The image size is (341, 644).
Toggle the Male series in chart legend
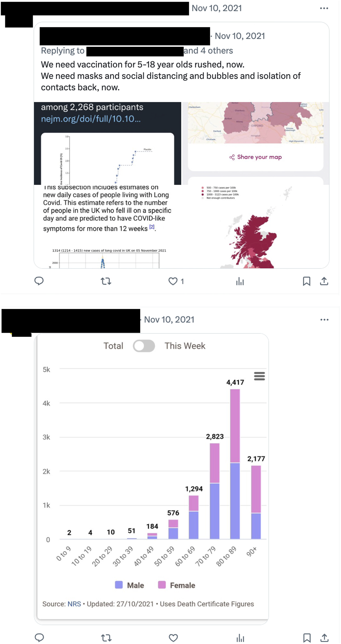[130, 585]
